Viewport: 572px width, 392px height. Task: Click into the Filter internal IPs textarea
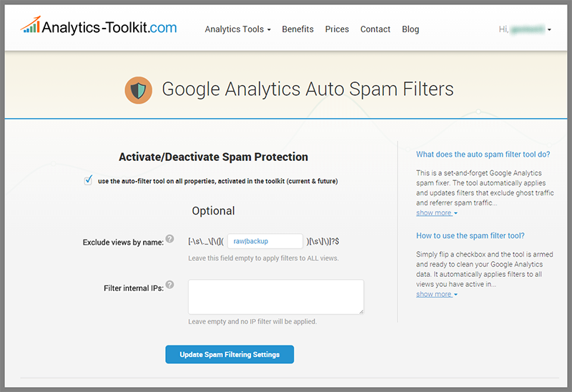coord(276,297)
